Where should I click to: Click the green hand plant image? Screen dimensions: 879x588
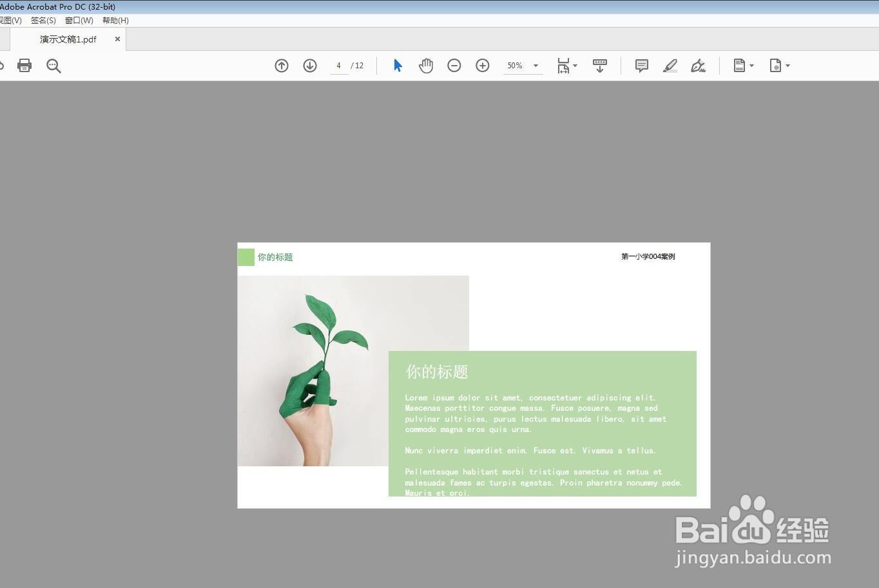[x=353, y=371]
